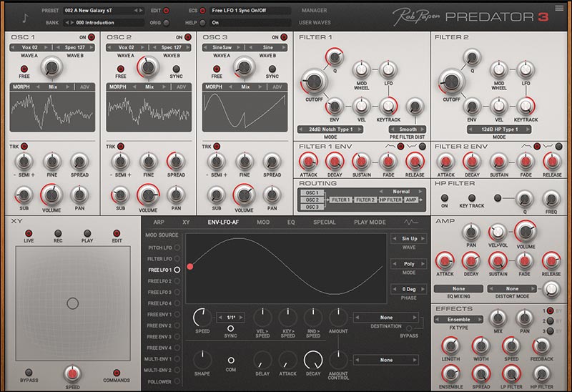The image size is (572, 392).
Task: Click the ADV button in OSC 1 morph
Action: (x=84, y=87)
